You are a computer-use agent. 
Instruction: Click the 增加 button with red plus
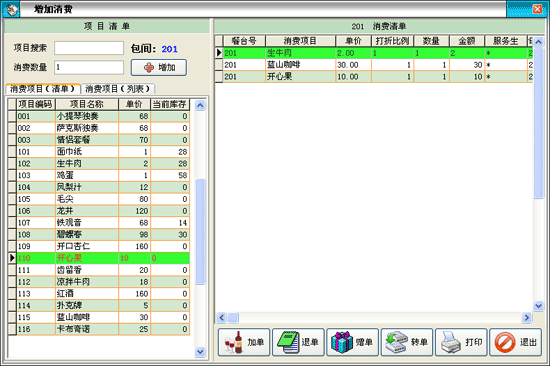(x=159, y=67)
